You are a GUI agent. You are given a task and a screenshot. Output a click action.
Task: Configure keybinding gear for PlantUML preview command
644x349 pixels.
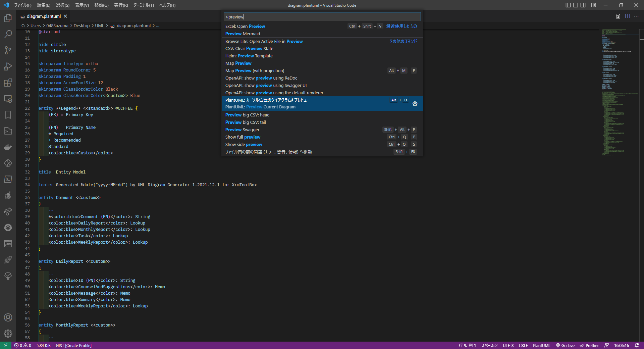pos(415,104)
